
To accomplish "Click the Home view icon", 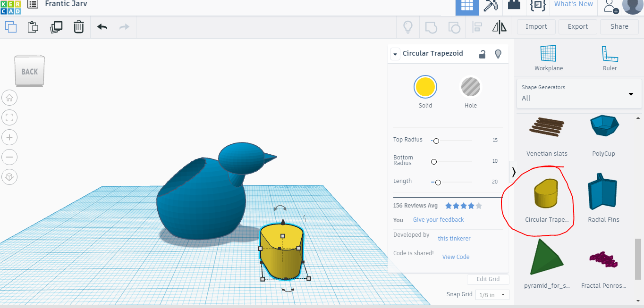I will click(x=10, y=98).
